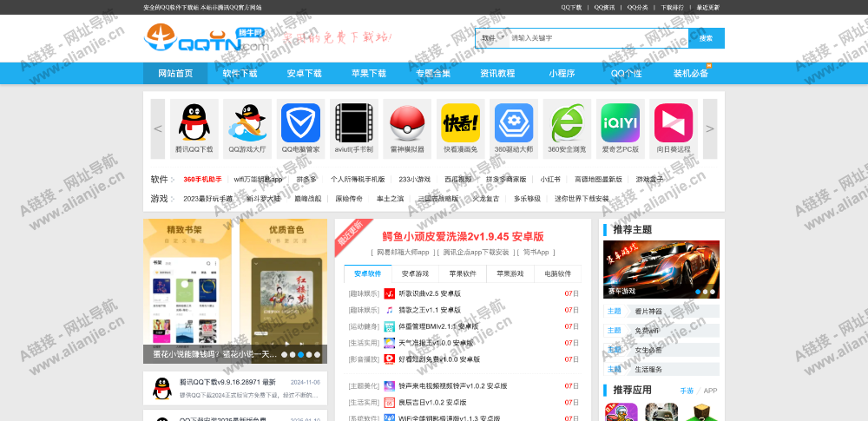Open the 网易邮箱大师app link
Viewport: 868px width, 421px height.
pos(403,252)
